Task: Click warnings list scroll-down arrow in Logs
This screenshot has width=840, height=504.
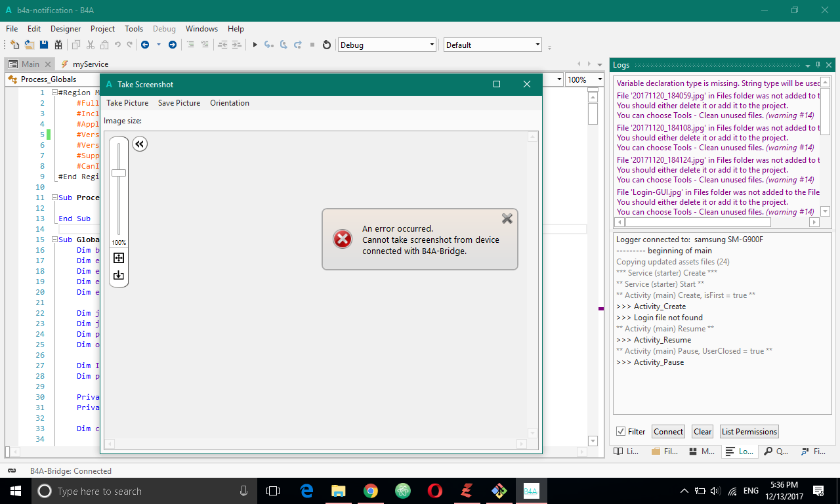Action: 825,211
